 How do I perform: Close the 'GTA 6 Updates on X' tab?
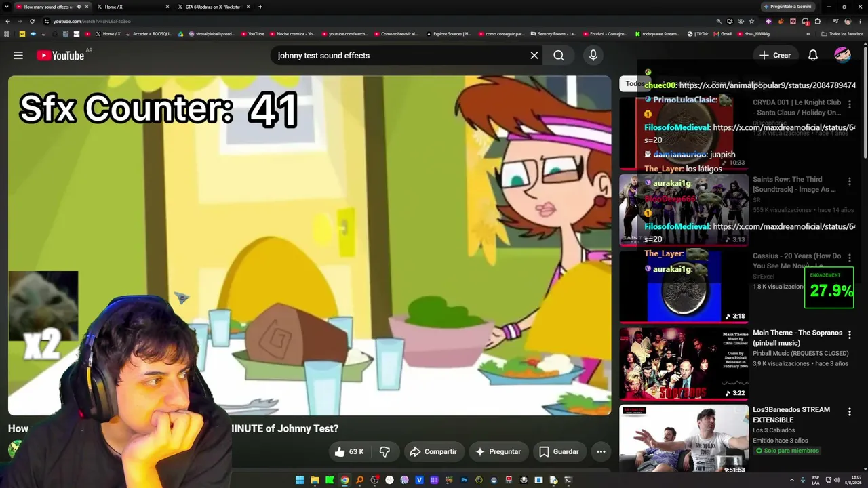coord(248,7)
